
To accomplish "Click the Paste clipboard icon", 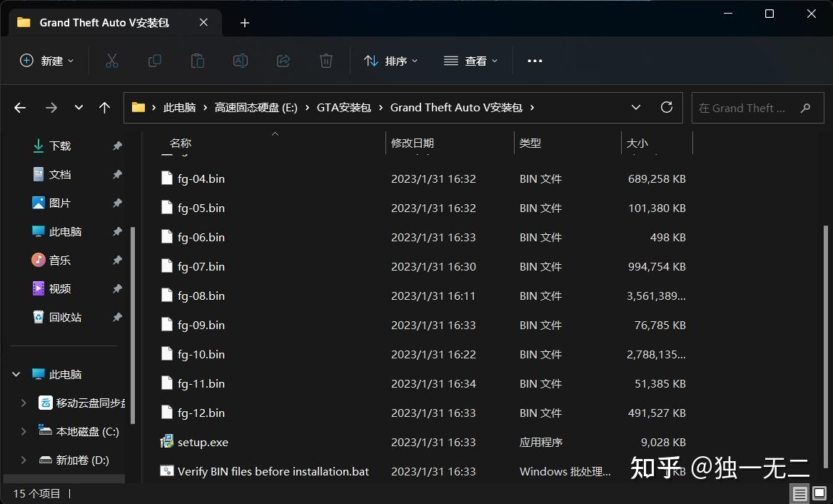I will click(x=198, y=61).
